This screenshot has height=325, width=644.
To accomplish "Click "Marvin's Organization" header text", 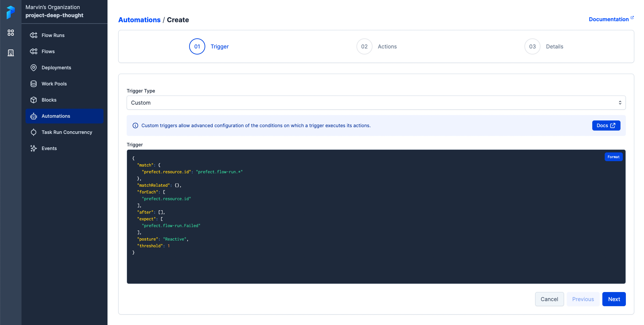I will (x=53, y=7).
